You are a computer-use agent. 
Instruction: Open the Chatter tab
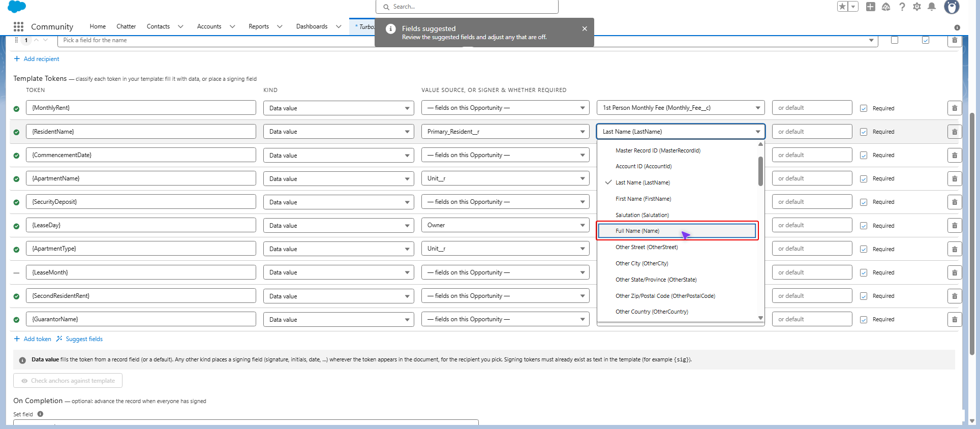click(x=126, y=26)
